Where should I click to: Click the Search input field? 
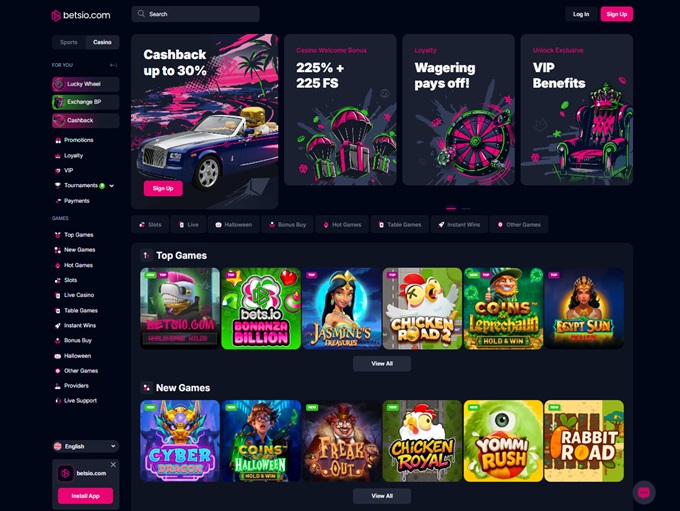pos(196,14)
